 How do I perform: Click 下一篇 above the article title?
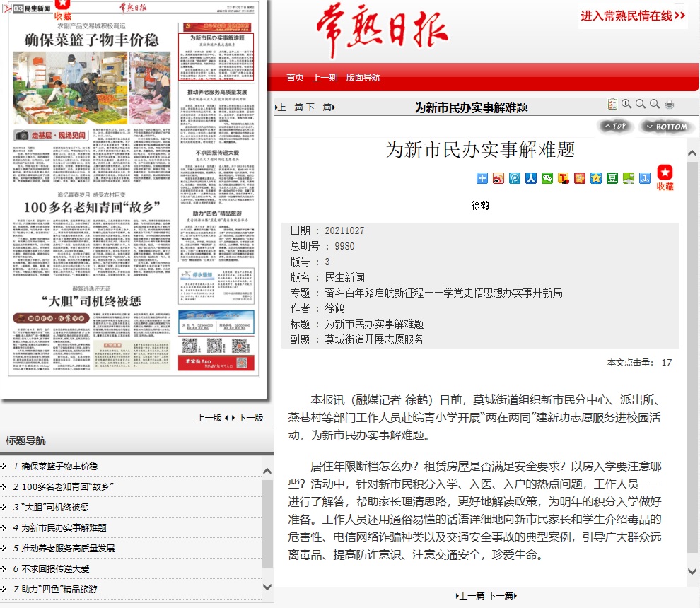[320, 107]
